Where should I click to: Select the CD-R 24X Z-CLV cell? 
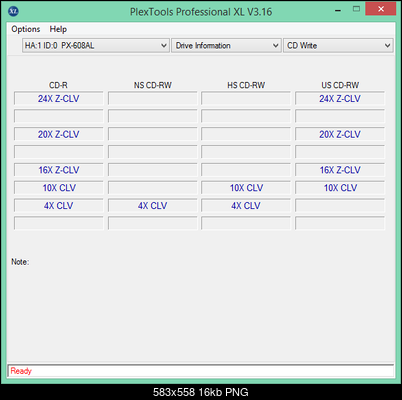pyautogui.click(x=59, y=99)
